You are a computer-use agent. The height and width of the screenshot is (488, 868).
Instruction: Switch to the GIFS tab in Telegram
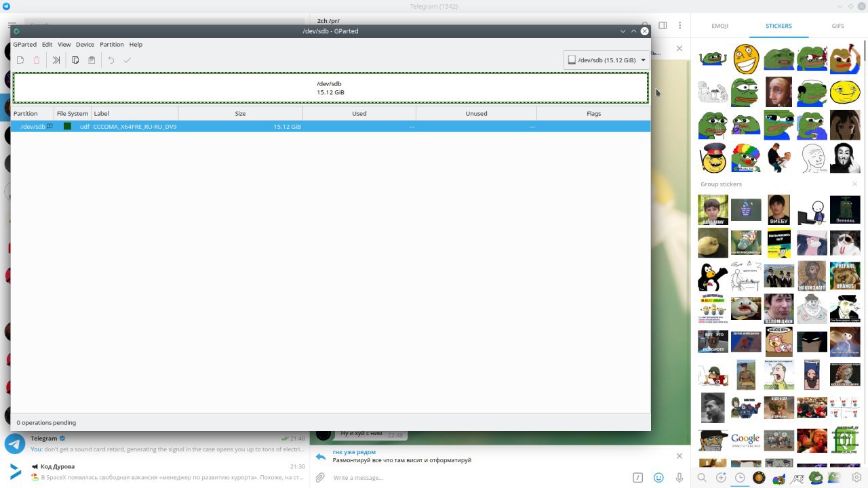(x=837, y=26)
